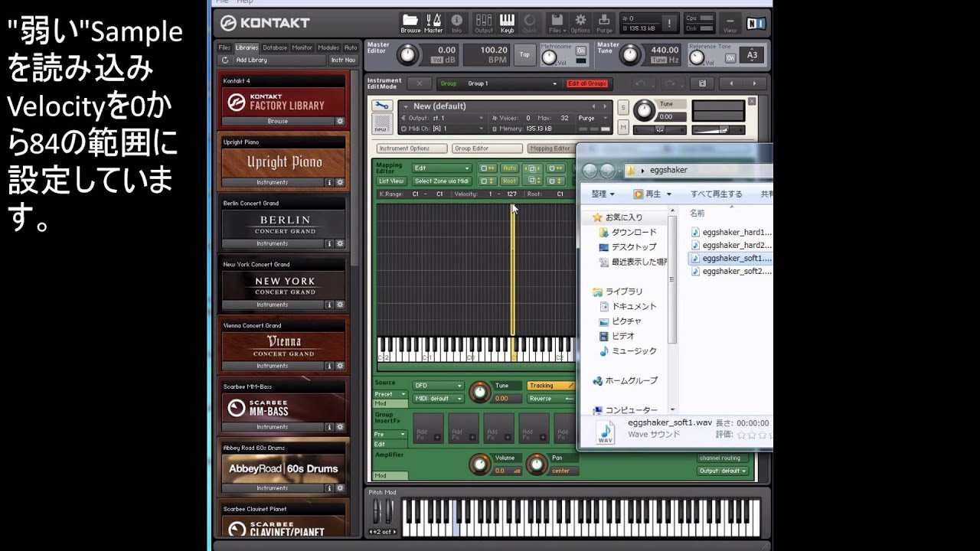Image resolution: width=980 pixels, height=551 pixels.
Task: Toggle the Reference Tone On button
Action: 730,57
